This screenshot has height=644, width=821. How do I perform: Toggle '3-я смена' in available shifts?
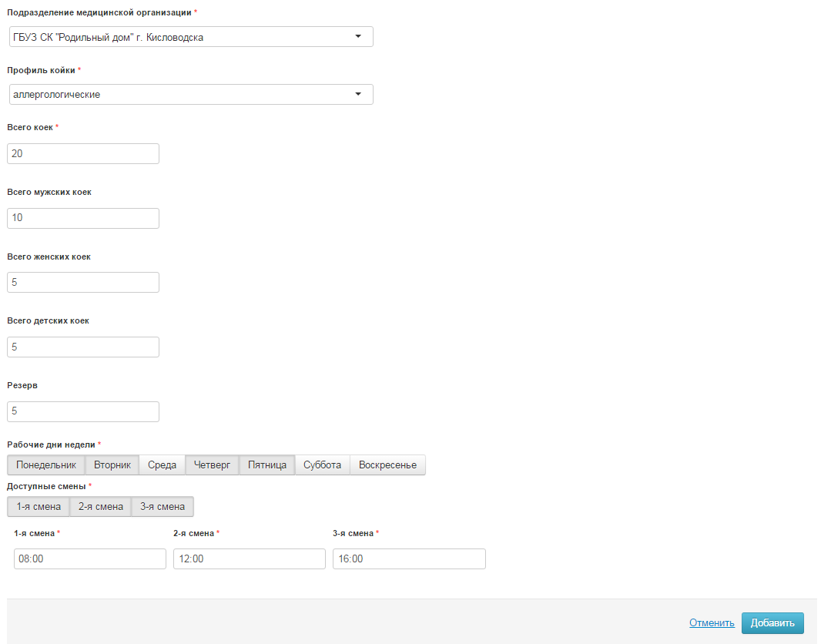tap(163, 507)
